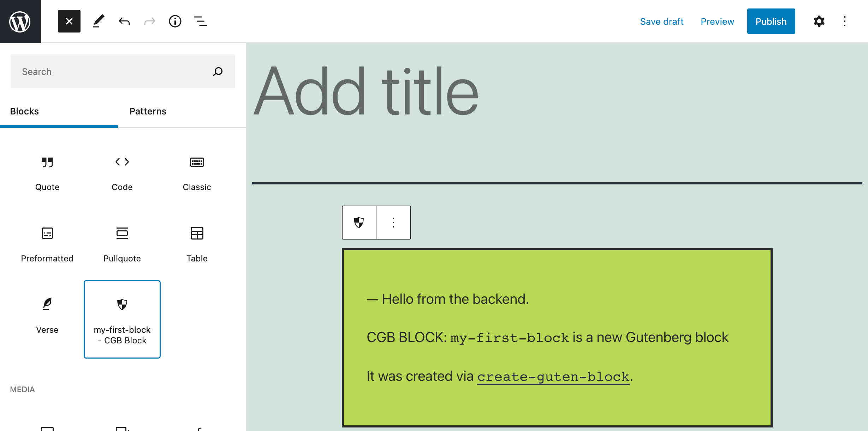868x431 pixels.
Task: Click the block options three-dot menu
Action: (x=393, y=223)
